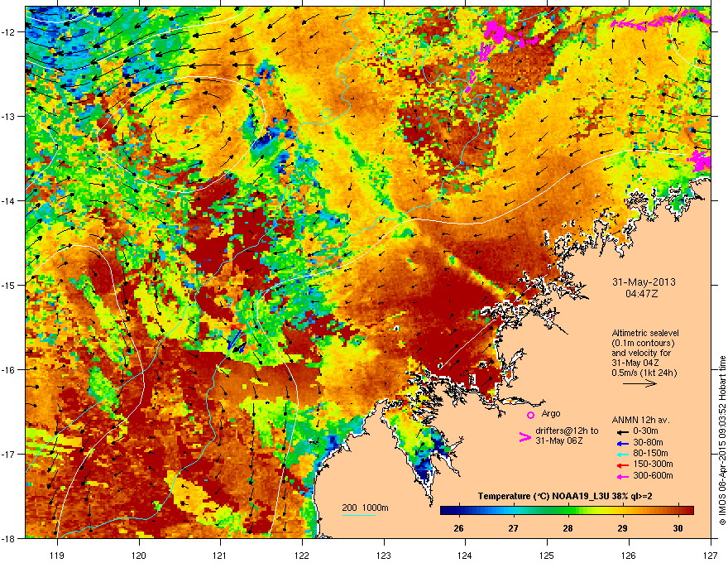Image resolution: width=728 pixels, height=563 pixels.
Task: Click the latitude axis label -13
Action: tap(9, 116)
